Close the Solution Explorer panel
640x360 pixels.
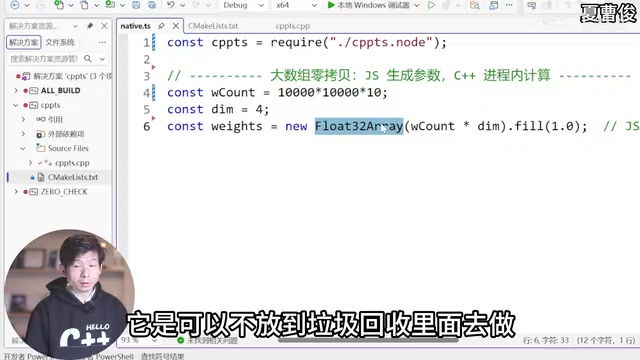[104, 26]
